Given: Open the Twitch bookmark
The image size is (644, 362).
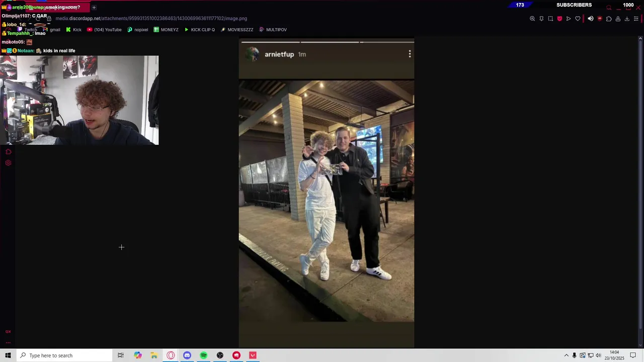Looking at the screenshot, I should [28, 30].
